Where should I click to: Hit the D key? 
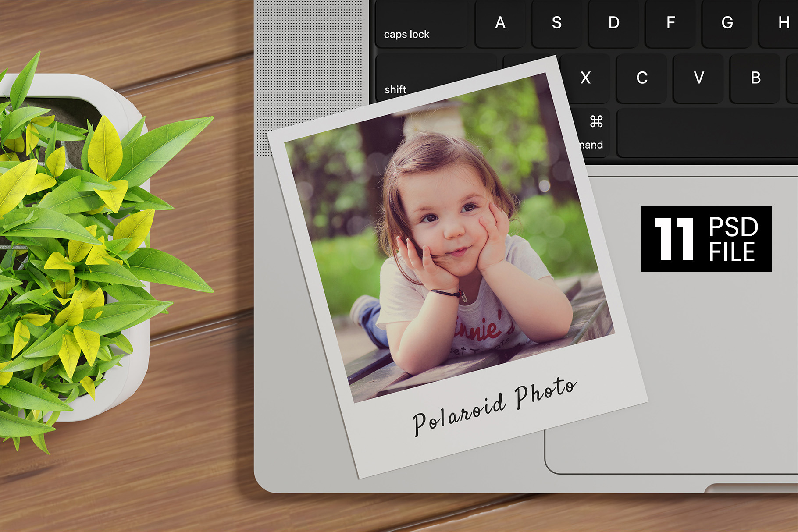coord(613,24)
